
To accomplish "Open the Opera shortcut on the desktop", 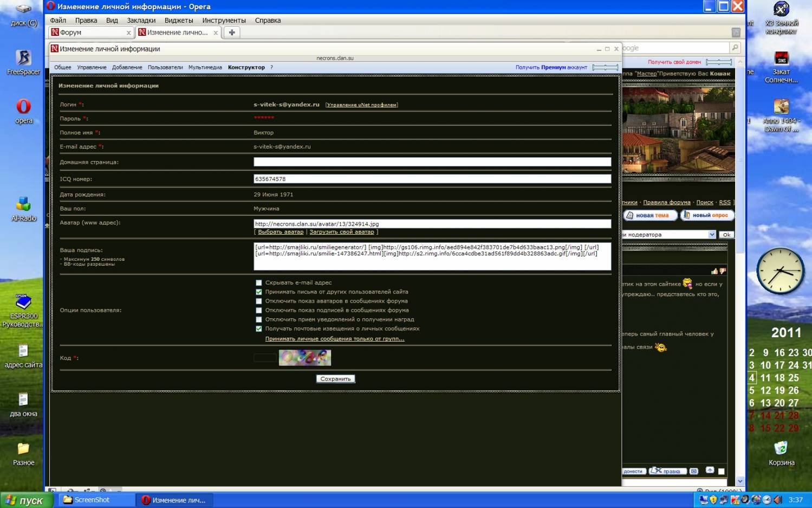I will pyautogui.click(x=23, y=107).
